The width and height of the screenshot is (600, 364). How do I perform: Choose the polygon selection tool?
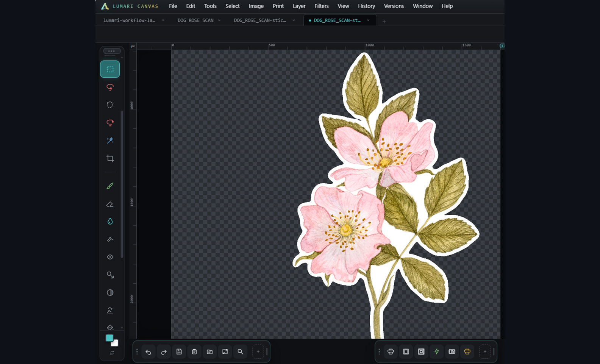point(110,105)
